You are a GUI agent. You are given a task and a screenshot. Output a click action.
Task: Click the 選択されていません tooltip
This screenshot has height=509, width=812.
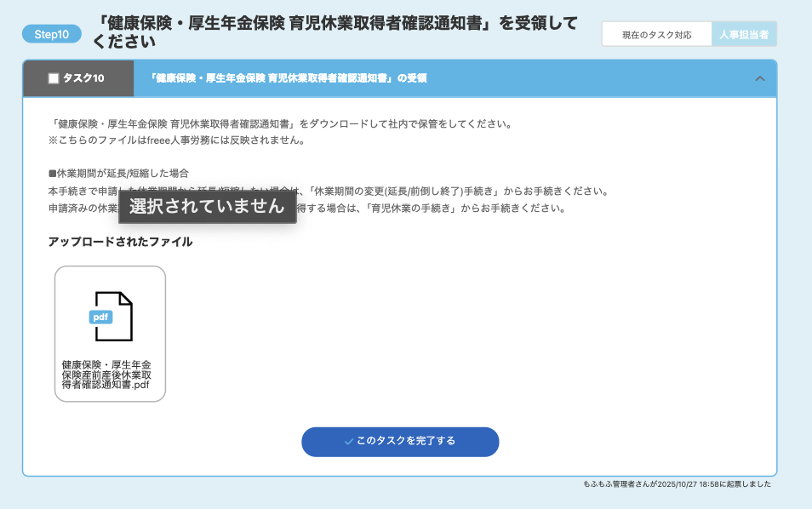pyautogui.click(x=207, y=207)
